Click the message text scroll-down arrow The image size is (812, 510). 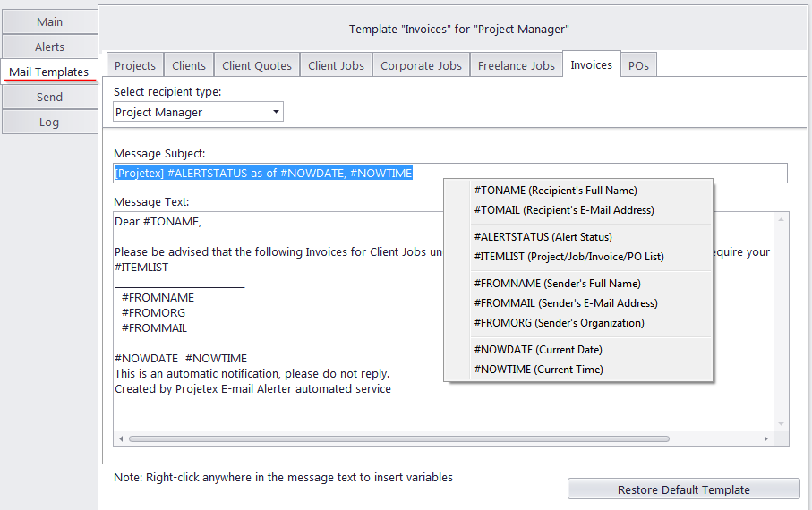pos(781,424)
